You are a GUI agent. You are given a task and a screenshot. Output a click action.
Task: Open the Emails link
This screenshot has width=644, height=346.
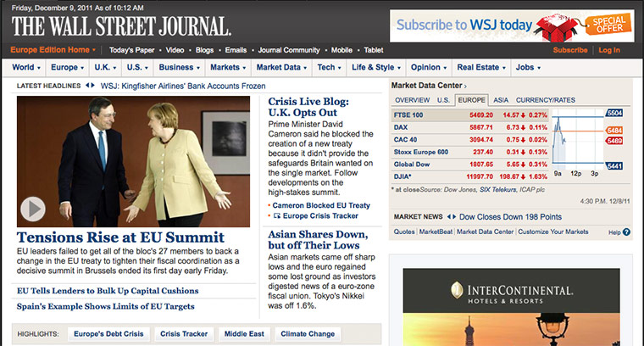tap(236, 50)
